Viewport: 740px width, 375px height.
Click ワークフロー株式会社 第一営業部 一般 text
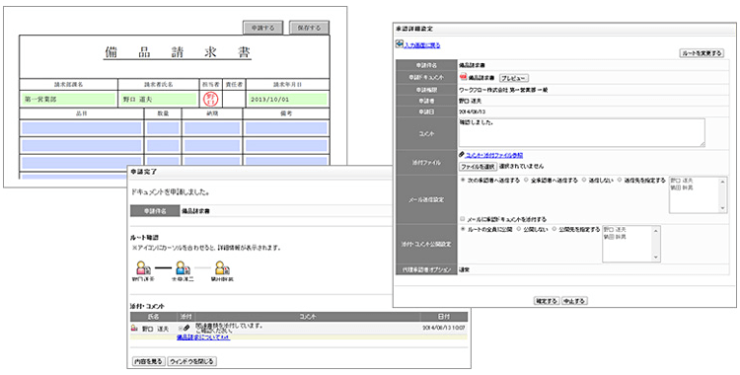(x=503, y=90)
